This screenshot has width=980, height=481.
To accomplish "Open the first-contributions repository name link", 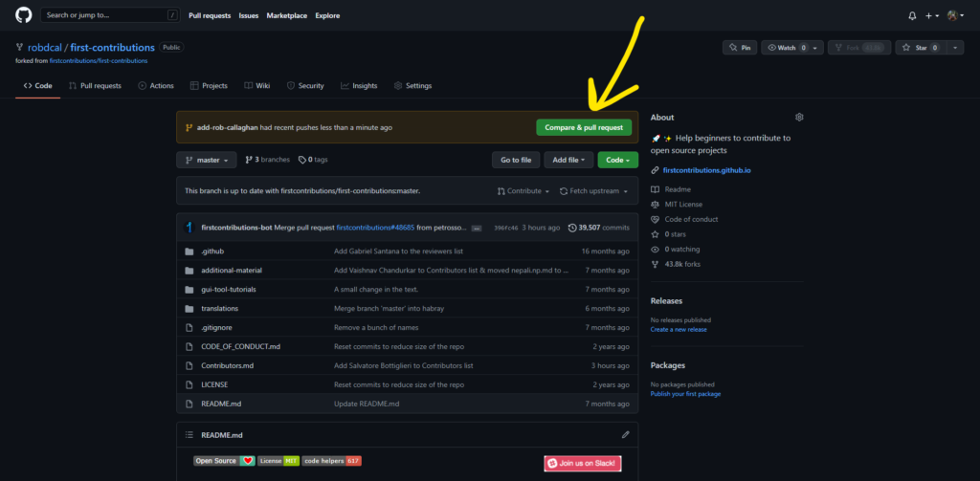I will tap(113, 48).
